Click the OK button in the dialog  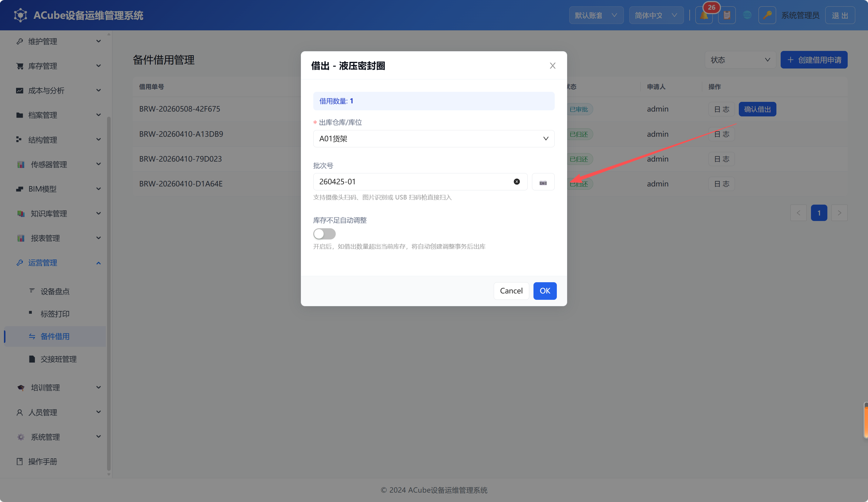click(545, 291)
